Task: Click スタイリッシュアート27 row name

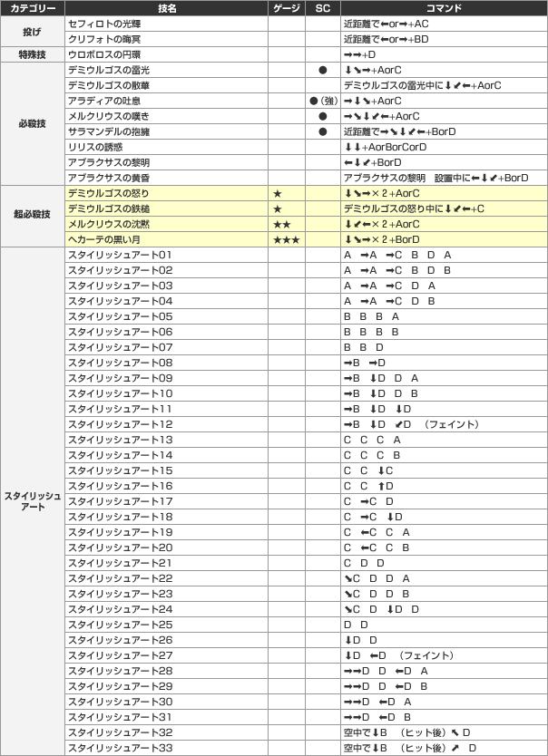Action: [120, 655]
